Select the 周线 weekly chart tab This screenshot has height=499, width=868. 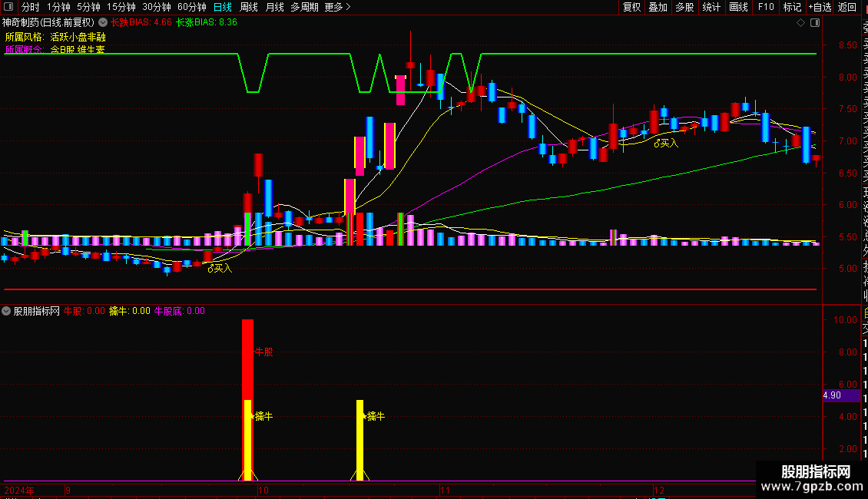249,7
